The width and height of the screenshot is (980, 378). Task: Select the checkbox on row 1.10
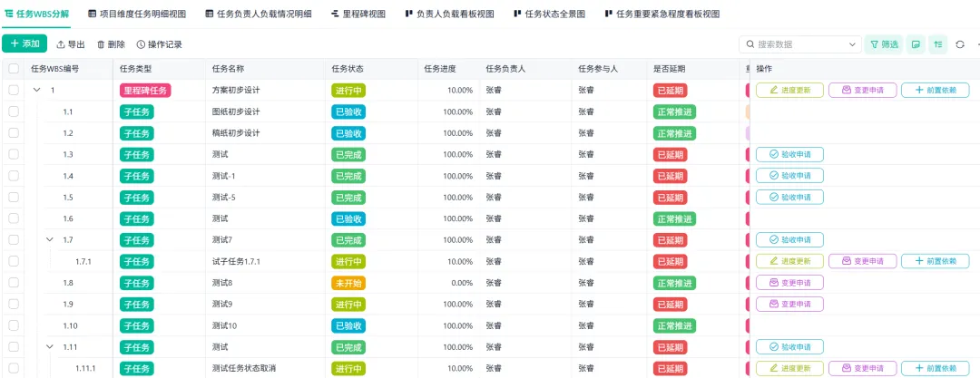[14, 325]
